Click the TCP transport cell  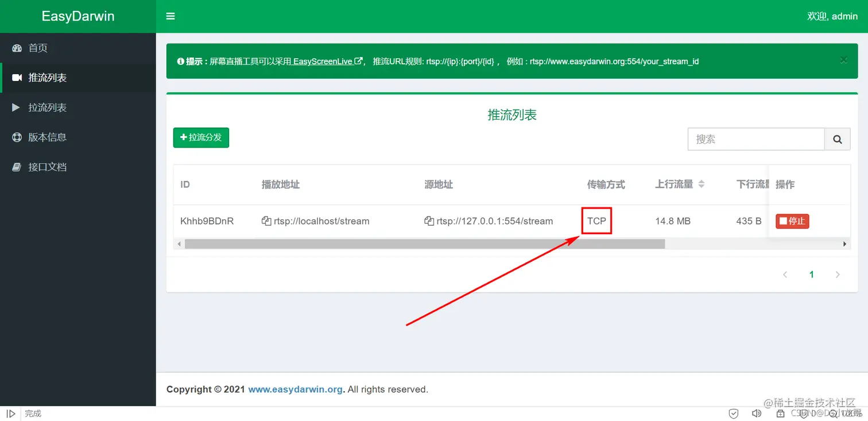596,221
